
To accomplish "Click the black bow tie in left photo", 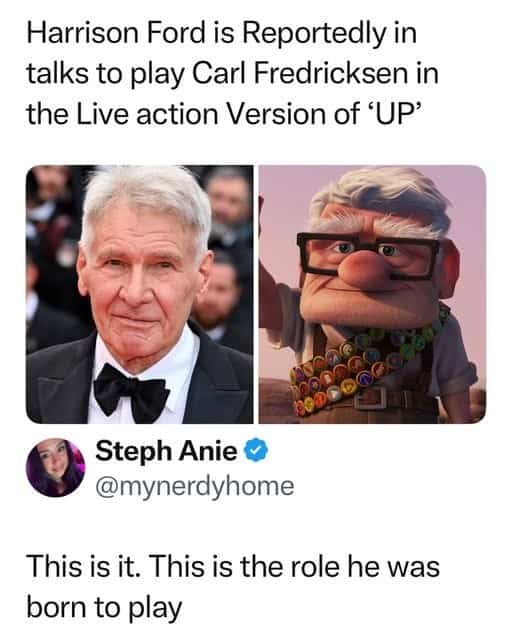I will (131, 393).
